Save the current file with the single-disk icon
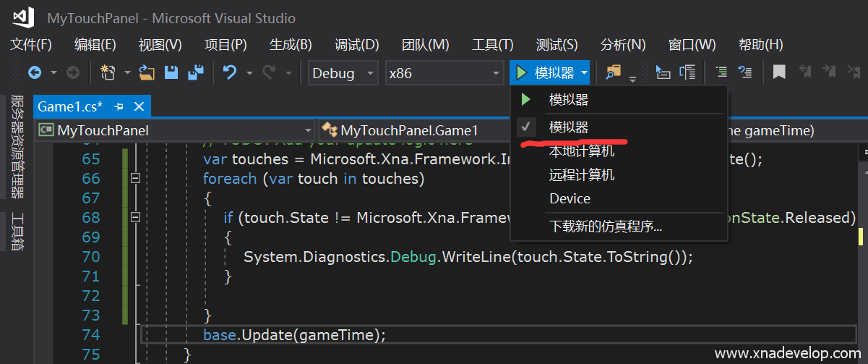Viewport: 868px width, 364px height. coord(171,72)
